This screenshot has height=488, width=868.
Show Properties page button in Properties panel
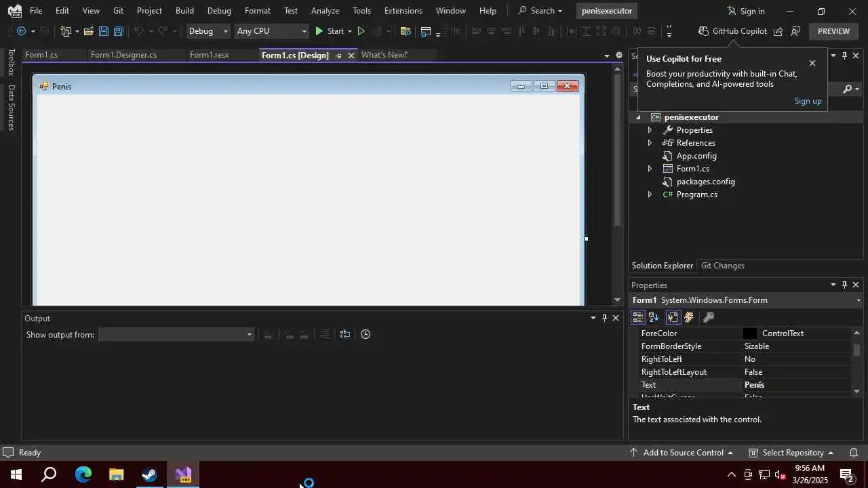[673, 317]
